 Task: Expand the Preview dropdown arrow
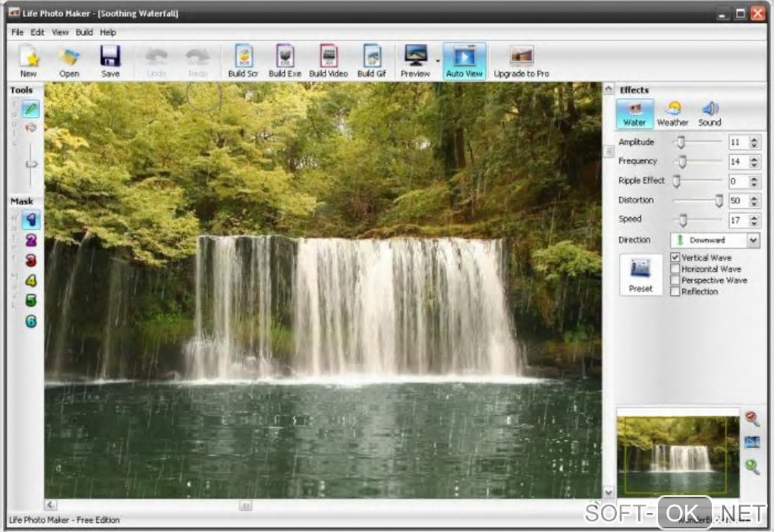coord(438,61)
